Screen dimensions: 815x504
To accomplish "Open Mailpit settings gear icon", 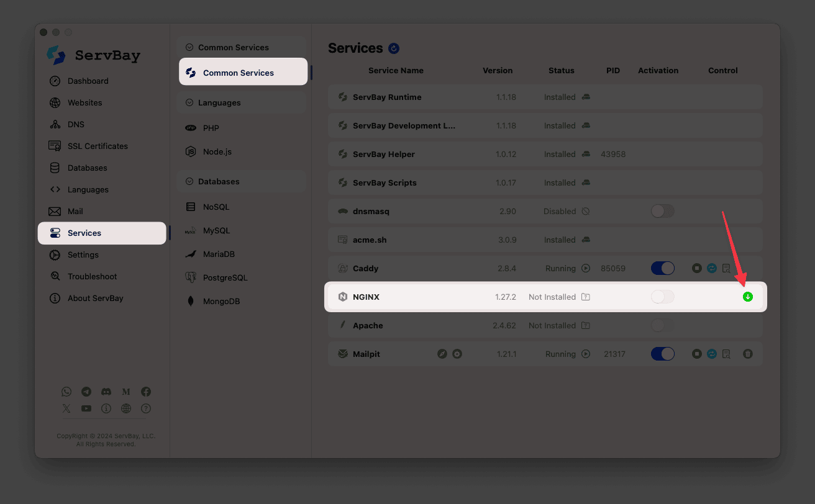I will [457, 354].
